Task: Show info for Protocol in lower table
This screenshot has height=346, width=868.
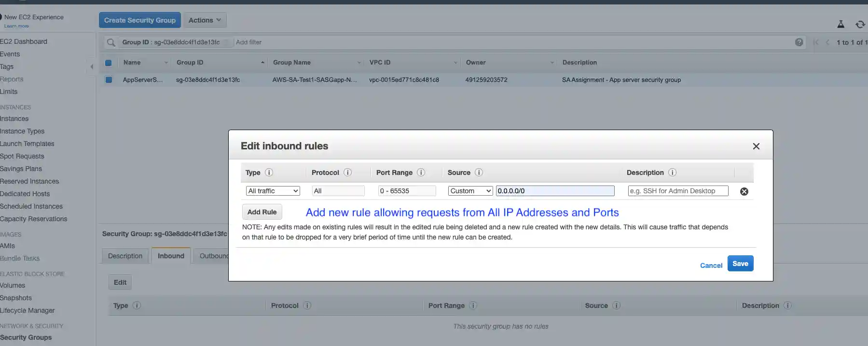Action: (307, 306)
